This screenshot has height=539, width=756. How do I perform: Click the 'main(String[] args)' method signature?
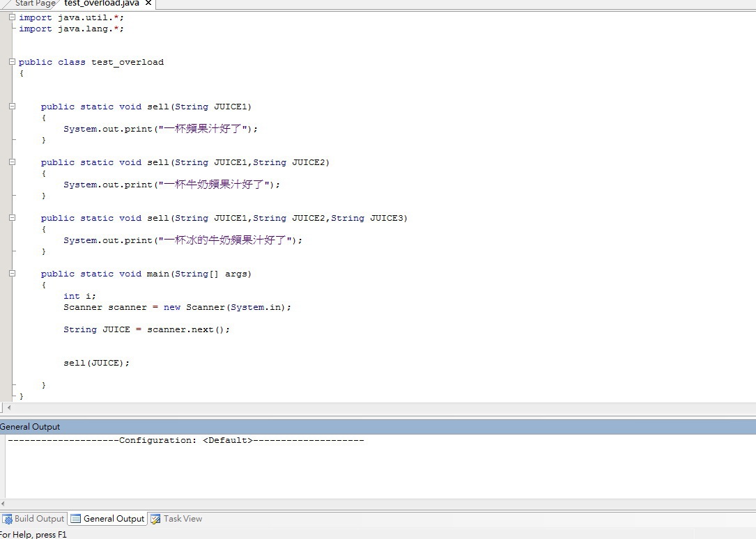146,274
